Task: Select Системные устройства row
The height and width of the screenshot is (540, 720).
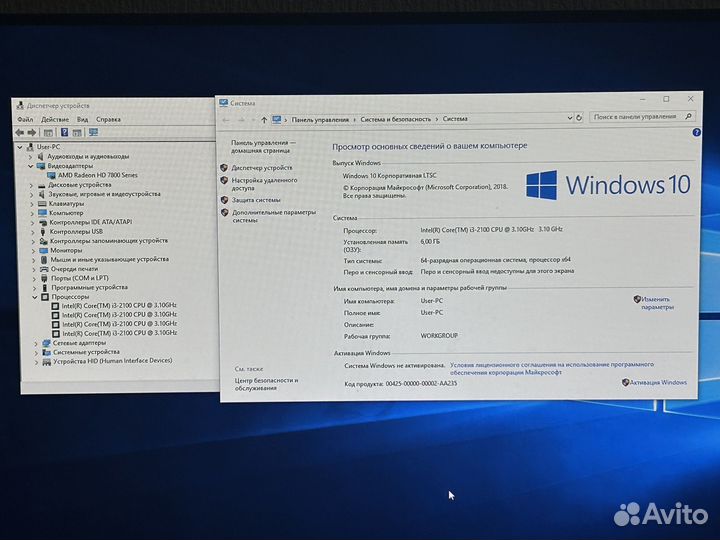Action: pyautogui.click(x=86, y=352)
